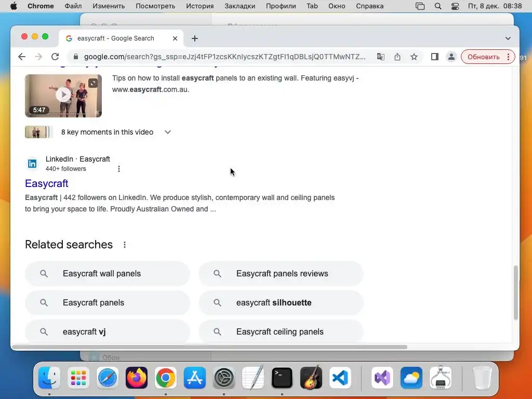Image resolution: width=532 pixels, height=399 pixels.
Task: Search Easycraft panels reviews suggestion
Action: pos(281,273)
